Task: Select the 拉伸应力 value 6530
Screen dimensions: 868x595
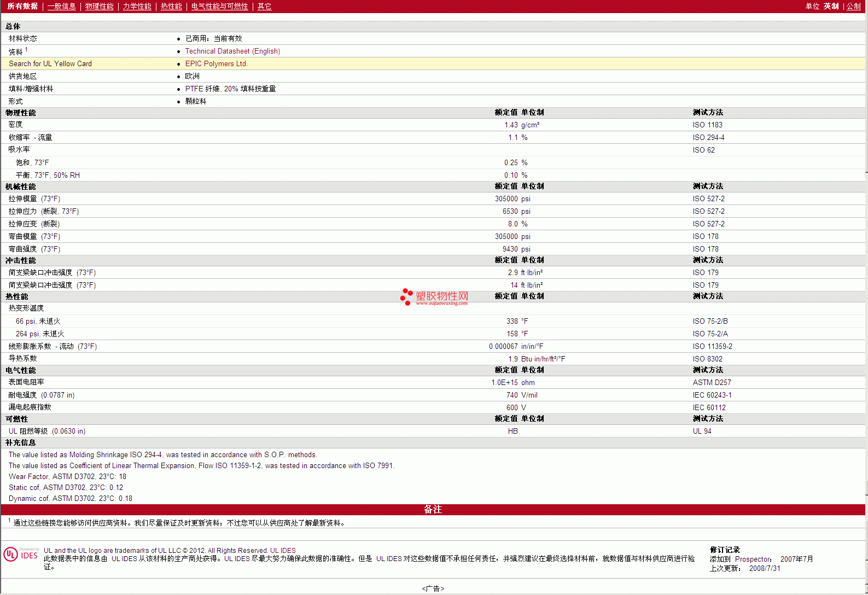Action: pos(510,212)
